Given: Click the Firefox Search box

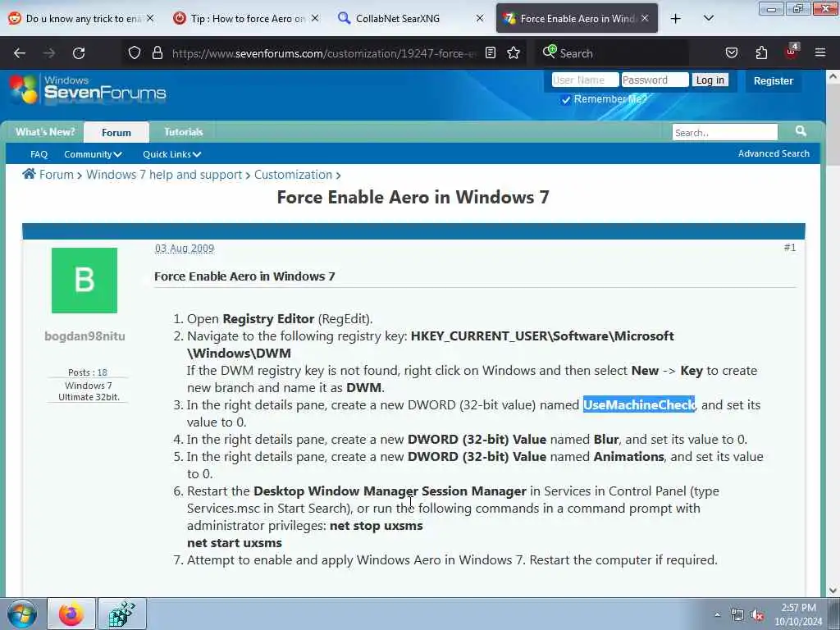Looking at the screenshot, I should pos(614,53).
